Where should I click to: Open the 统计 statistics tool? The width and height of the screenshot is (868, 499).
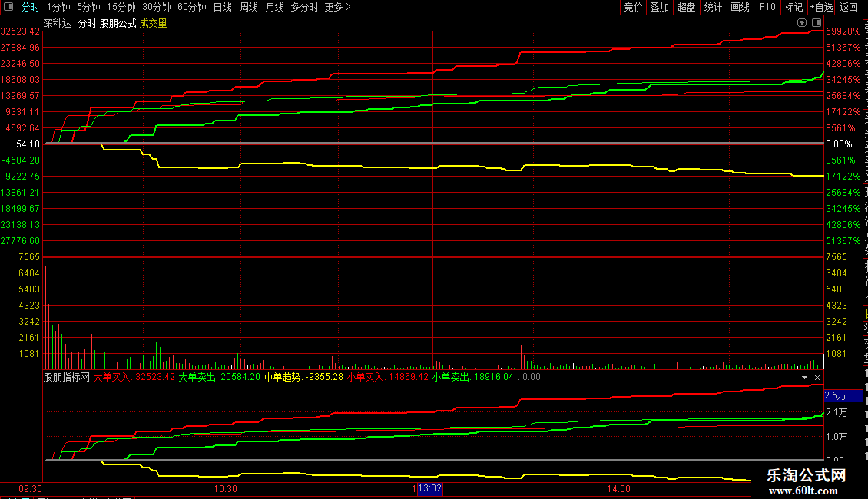click(712, 7)
